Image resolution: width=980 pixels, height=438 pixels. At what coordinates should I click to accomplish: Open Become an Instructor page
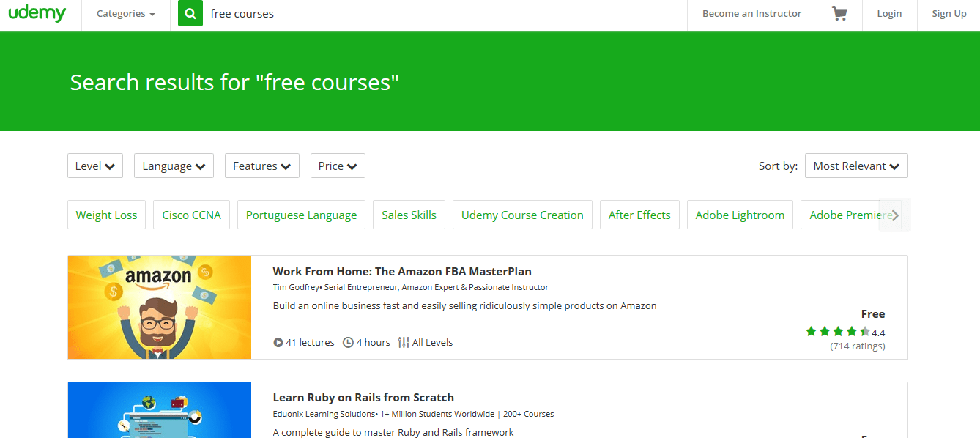click(x=751, y=13)
